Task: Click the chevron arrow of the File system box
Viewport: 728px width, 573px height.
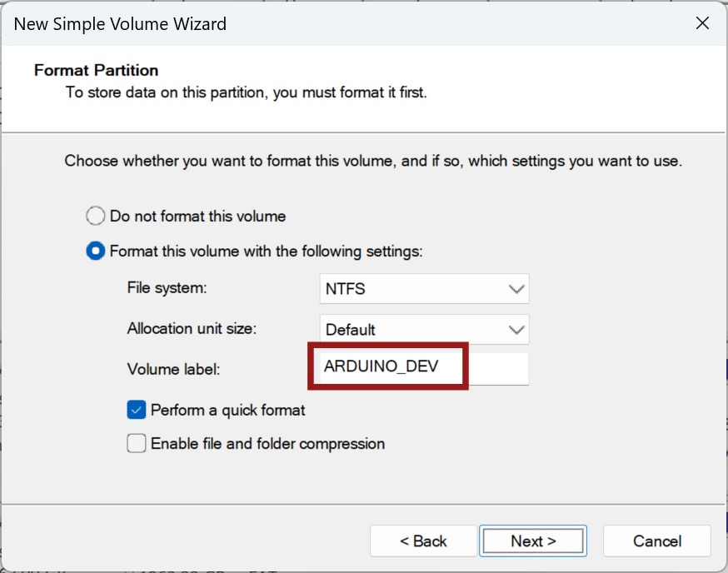Action: tap(516, 290)
